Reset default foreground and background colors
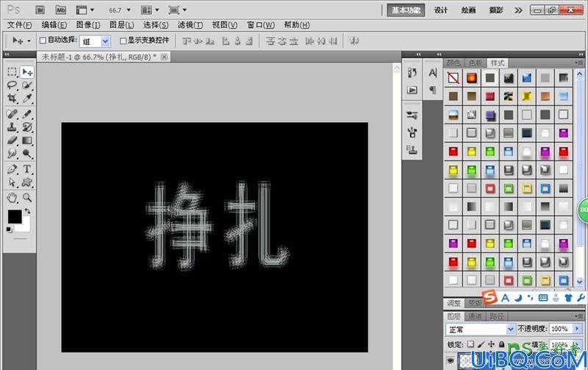This screenshot has width=588, height=370. (x=10, y=230)
